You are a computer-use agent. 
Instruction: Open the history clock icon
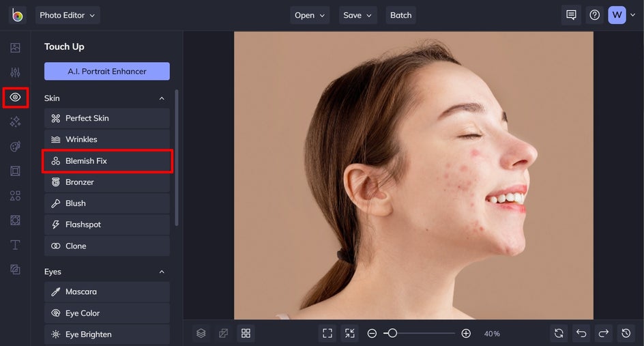[x=626, y=333]
